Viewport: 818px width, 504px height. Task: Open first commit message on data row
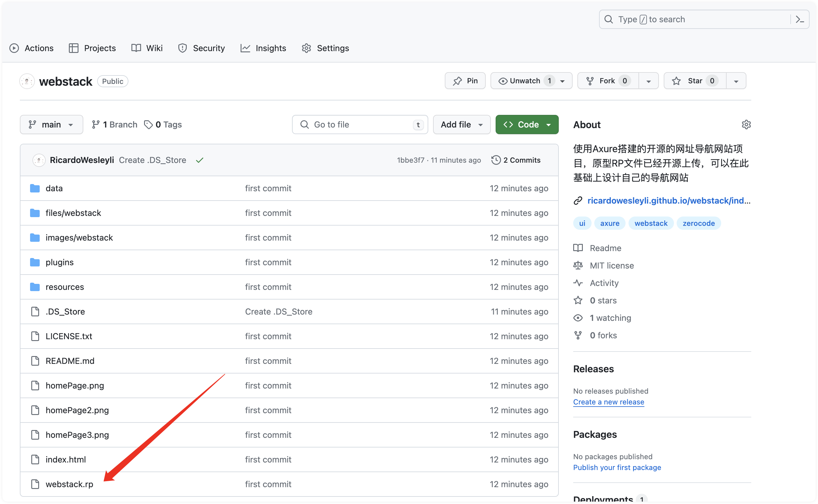268,188
